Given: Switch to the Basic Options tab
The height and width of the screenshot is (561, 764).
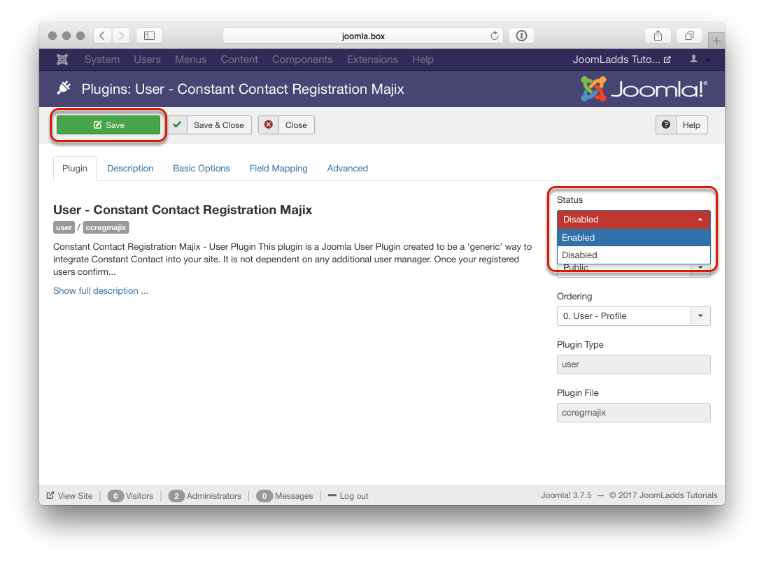Looking at the screenshot, I should click(x=201, y=169).
